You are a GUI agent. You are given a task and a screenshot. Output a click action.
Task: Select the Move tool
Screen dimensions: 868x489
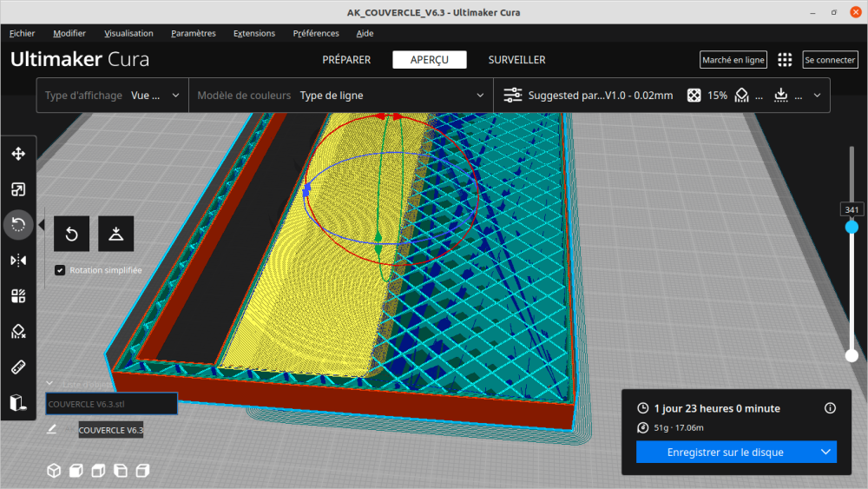coord(18,154)
